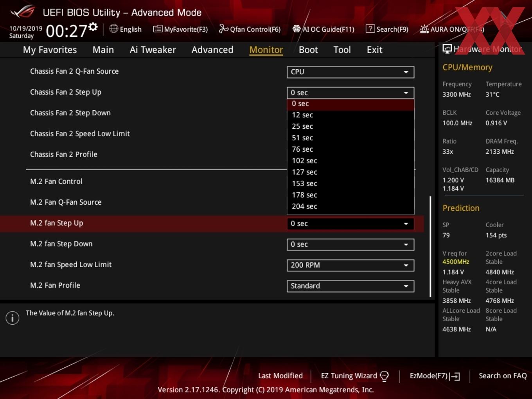
Task: Click M.2 fan Step Down label
Action: click(x=61, y=244)
